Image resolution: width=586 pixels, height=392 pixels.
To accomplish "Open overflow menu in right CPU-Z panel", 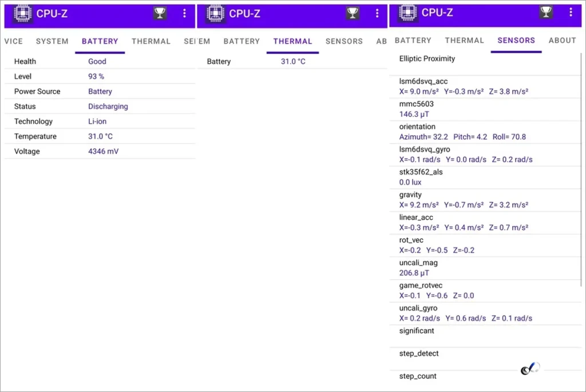I will 571,13.
